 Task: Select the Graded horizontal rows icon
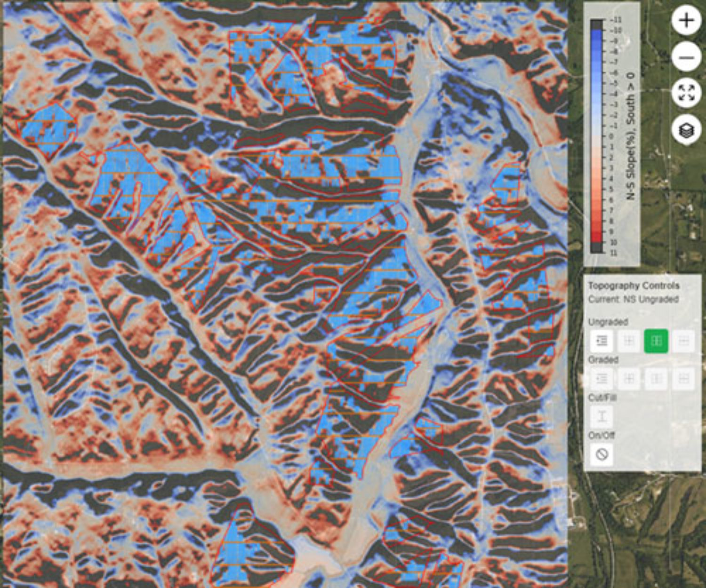[683, 378]
